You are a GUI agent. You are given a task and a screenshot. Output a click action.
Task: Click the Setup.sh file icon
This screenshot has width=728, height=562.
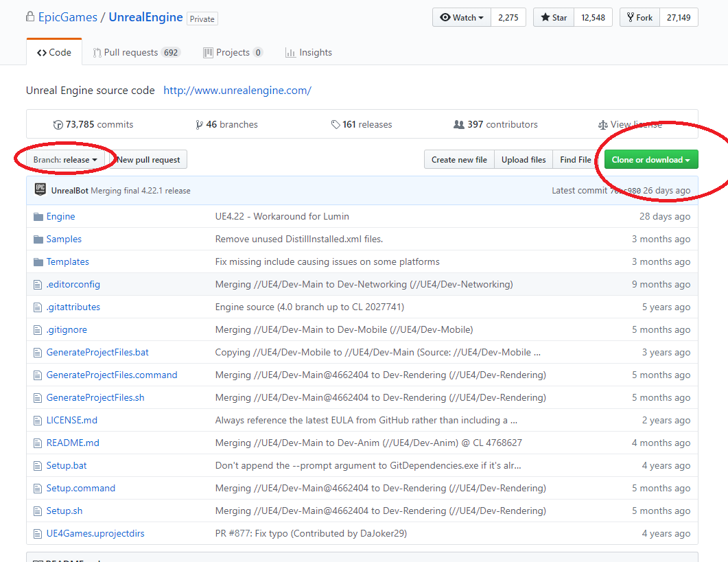click(x=38, y=511)
